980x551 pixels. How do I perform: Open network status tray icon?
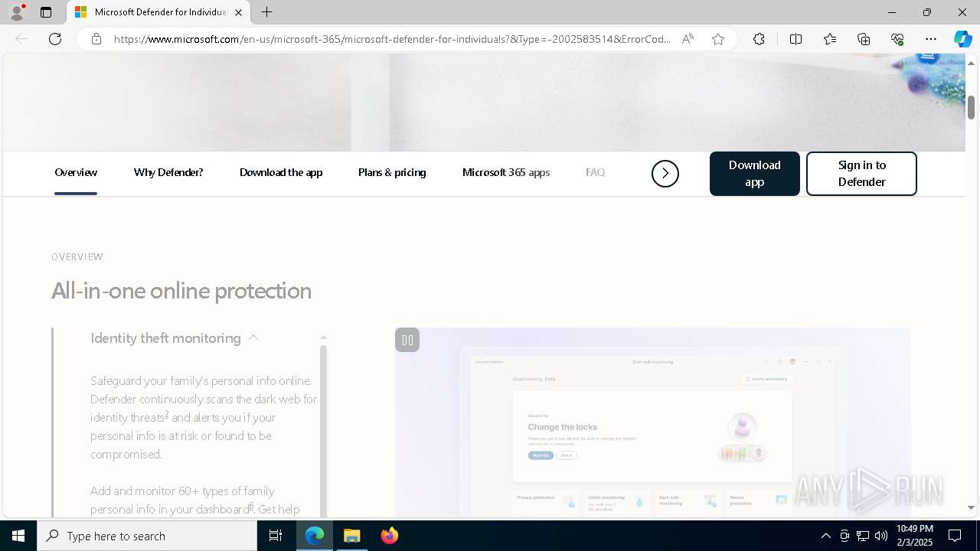(863, 536)
